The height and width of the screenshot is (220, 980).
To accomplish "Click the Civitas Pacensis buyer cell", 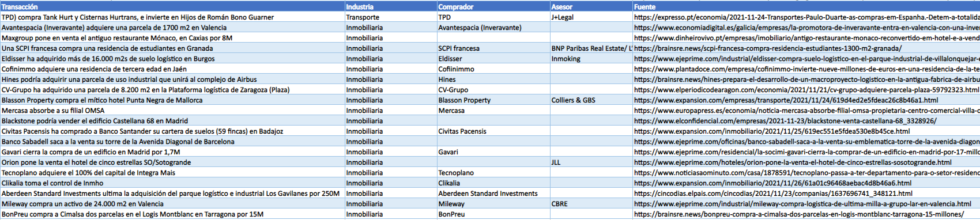I will pos(493,131).
